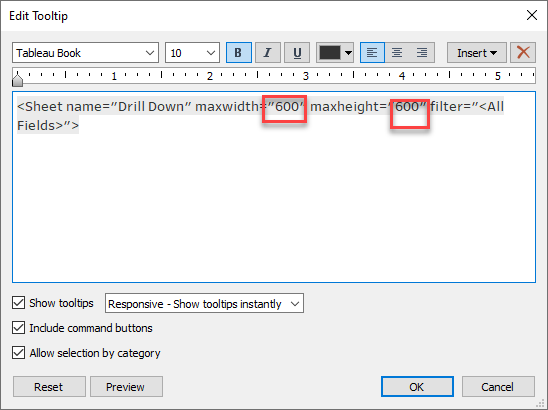Align tooltip text left
The width and height of the screenshot is (548, 410).
pos(372,53)
